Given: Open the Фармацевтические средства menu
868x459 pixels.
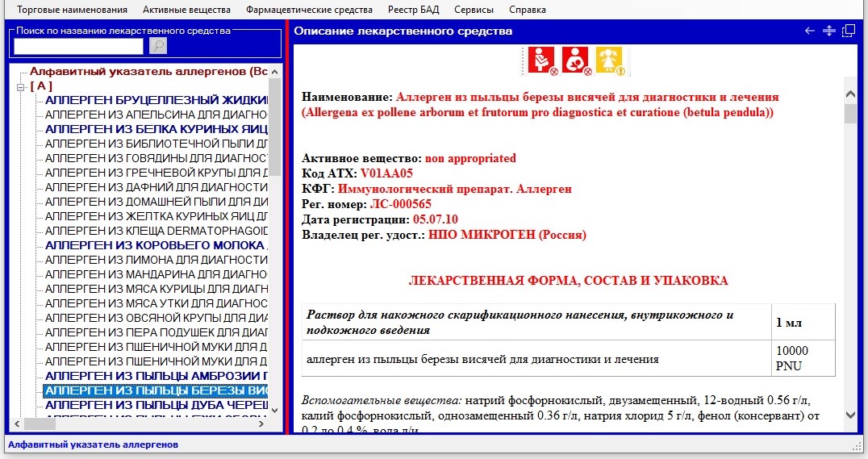Looking at the screenshot, I should pyautogui.click(x=309, y=10).
